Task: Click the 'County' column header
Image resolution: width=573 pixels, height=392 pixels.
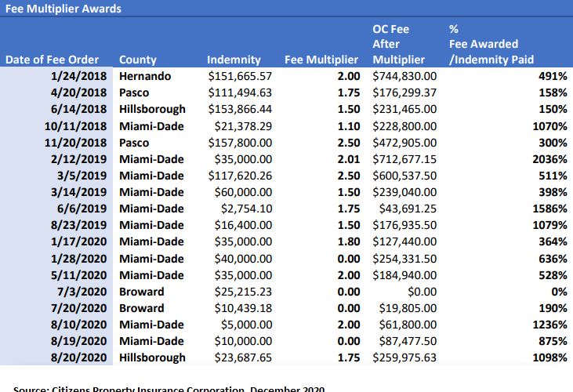Action: (138, 60)
